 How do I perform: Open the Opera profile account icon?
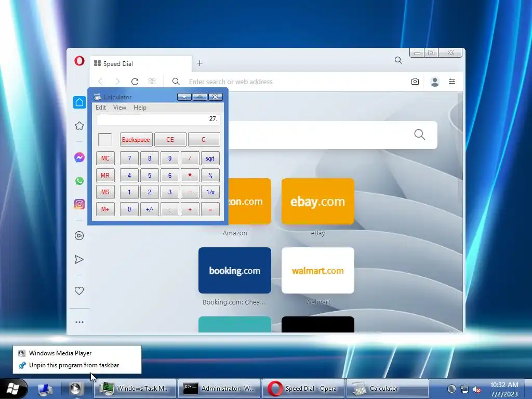(x=435, y=82)
